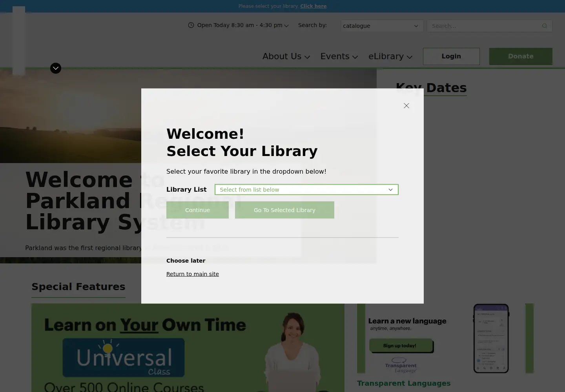Viewport: 565px width, 392px height.
Task: Expand the eLibrary menu
Action: click(390, 56)
